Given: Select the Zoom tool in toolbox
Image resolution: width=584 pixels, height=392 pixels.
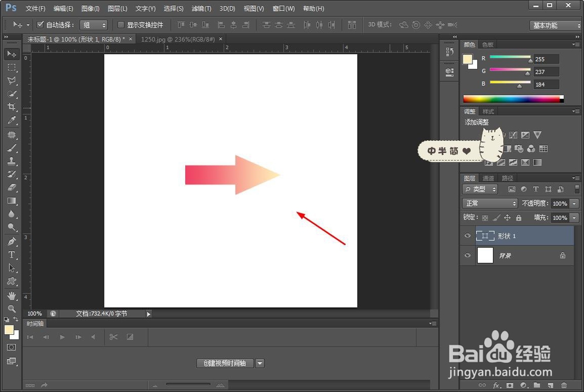Looking at the screenshot, I should pyautogui.click(x=12, y=308).
